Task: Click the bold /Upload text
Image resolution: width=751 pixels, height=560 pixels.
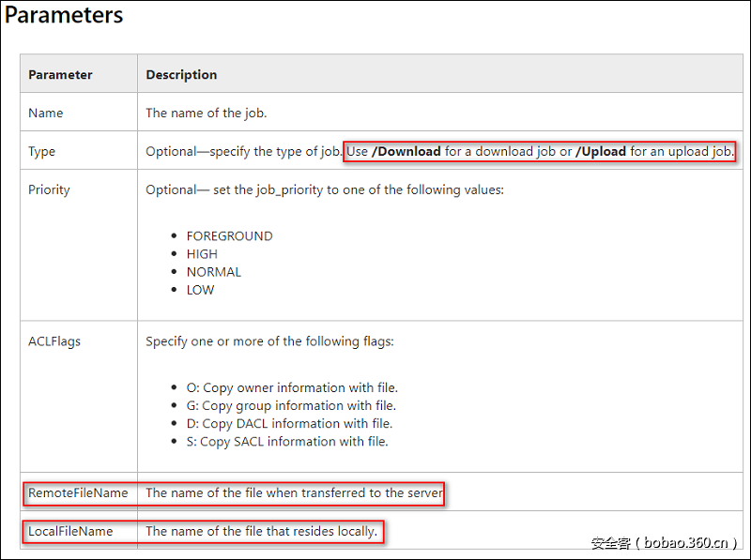Action: coord(601,151)
